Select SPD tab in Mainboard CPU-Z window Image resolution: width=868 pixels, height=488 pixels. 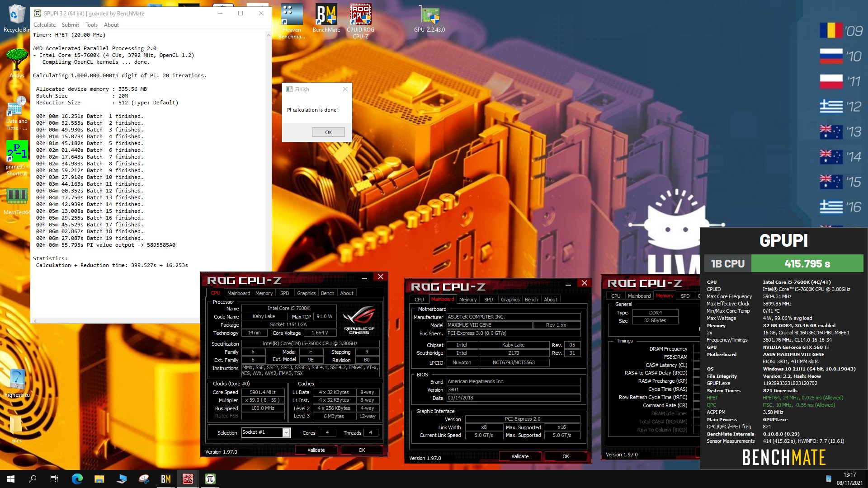click(x=488, y=300)
